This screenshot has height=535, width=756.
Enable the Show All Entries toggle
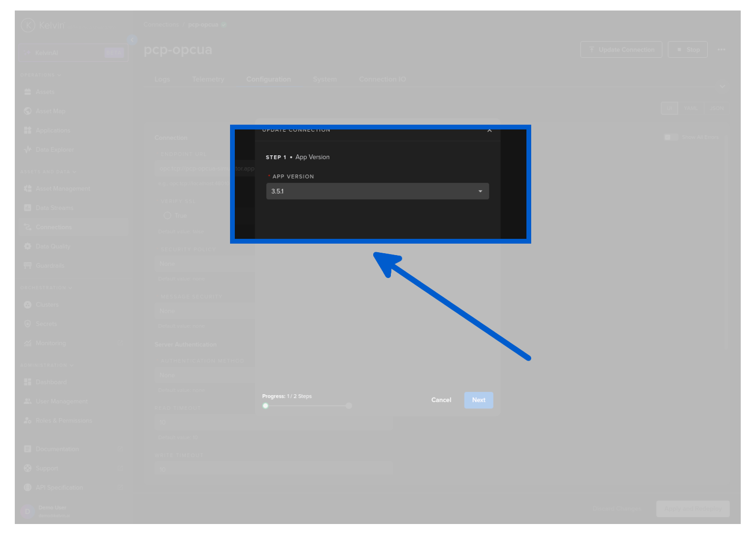point(670,138)
